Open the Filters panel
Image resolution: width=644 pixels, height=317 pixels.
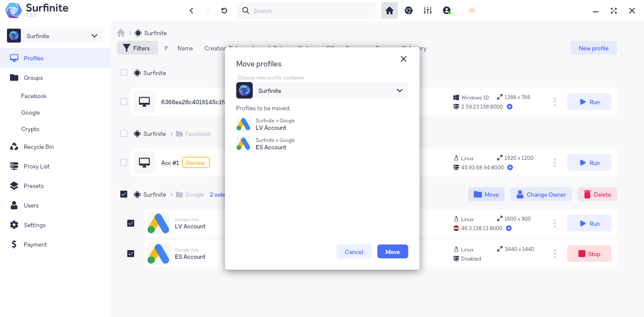137,48
